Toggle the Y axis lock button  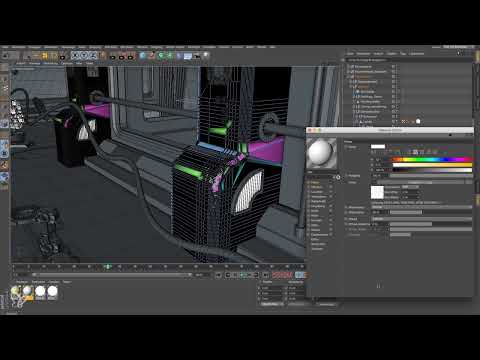tap(84, 56)
